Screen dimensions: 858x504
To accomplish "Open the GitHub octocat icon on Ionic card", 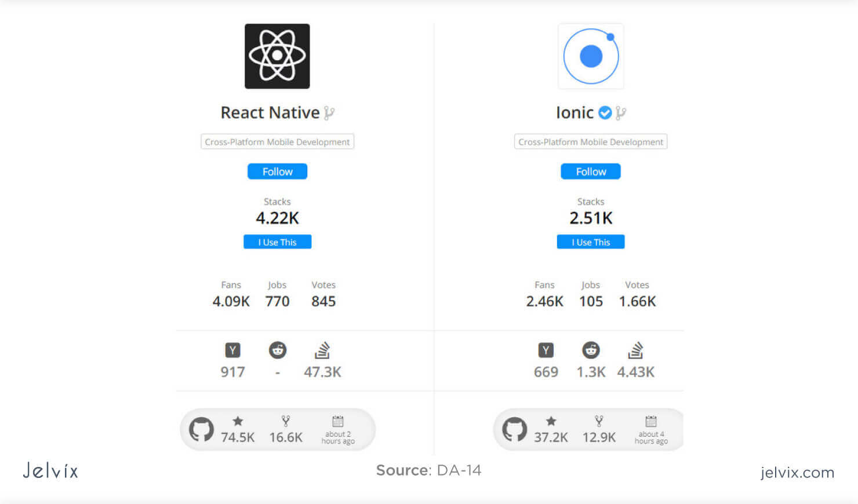I will click(x=513, y=429).
